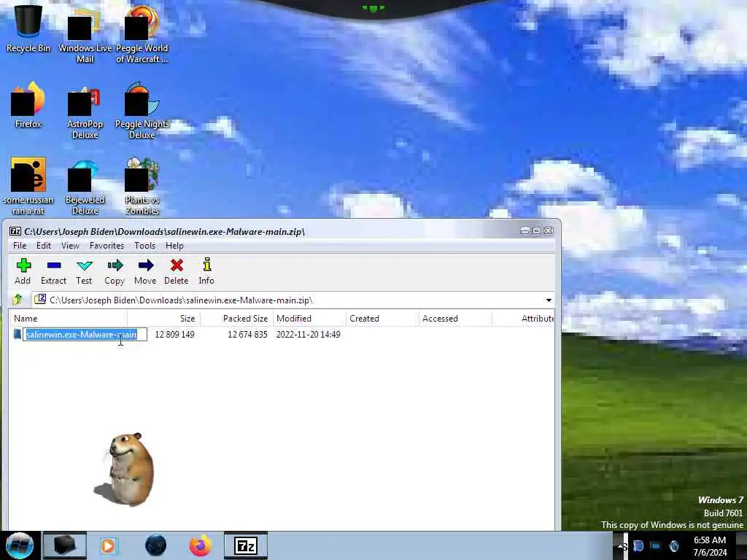Open Firefox desktop shortcut
Screen dimensions: 747x560
coord(28,105)
